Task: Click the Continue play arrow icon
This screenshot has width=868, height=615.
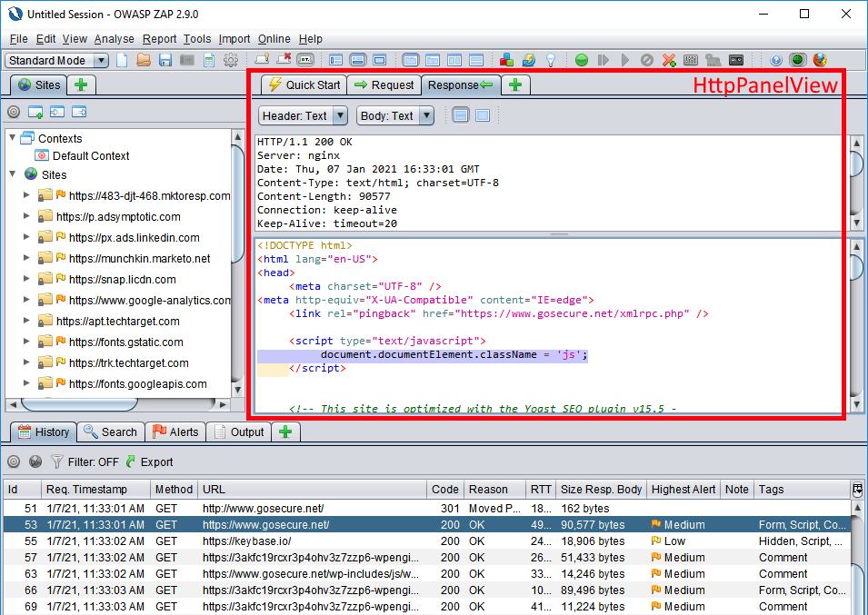Action: [625, 60]
